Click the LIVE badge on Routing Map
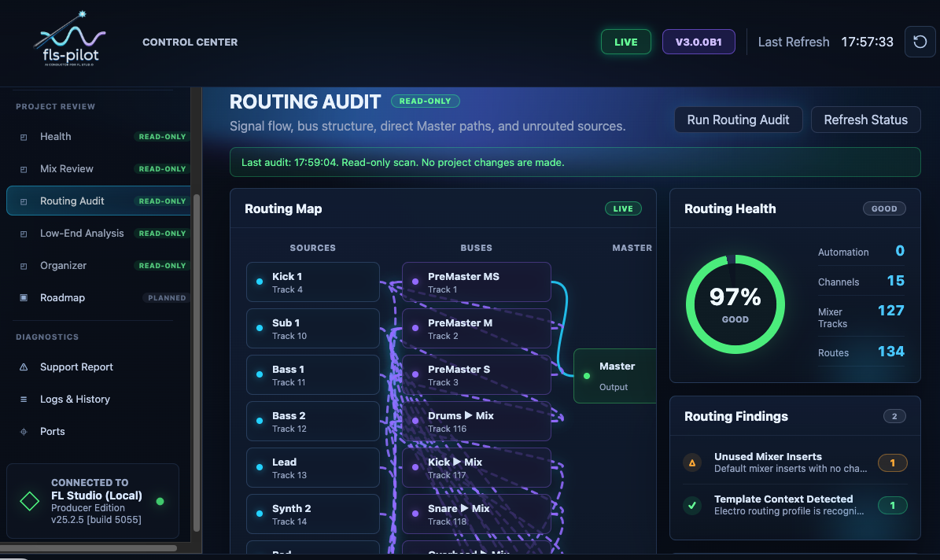 pyautogui.click(x=623, y=208)
